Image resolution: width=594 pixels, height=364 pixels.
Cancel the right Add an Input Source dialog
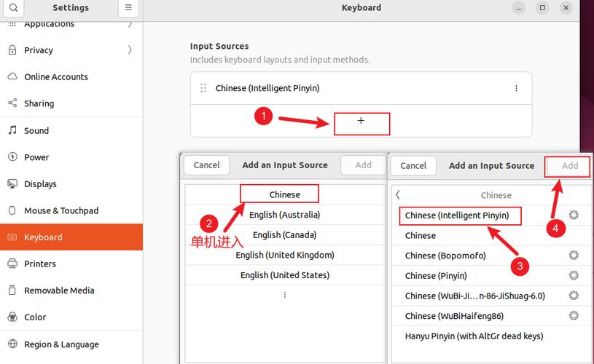[x=413, y=166]
